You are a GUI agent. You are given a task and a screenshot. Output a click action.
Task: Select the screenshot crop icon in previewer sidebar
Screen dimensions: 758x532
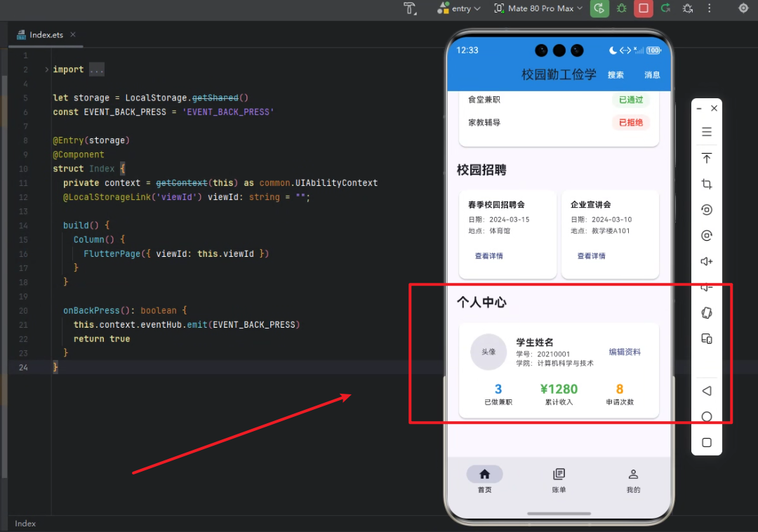click(707, 184)
